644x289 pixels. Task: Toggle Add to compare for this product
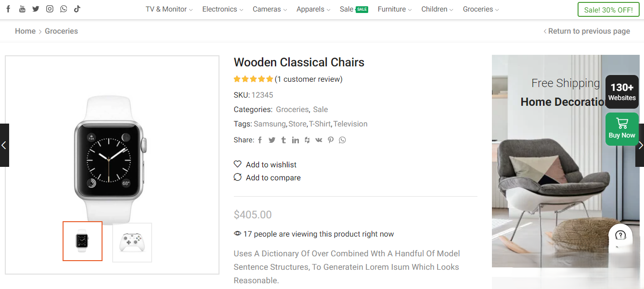(x=267, y=177)
